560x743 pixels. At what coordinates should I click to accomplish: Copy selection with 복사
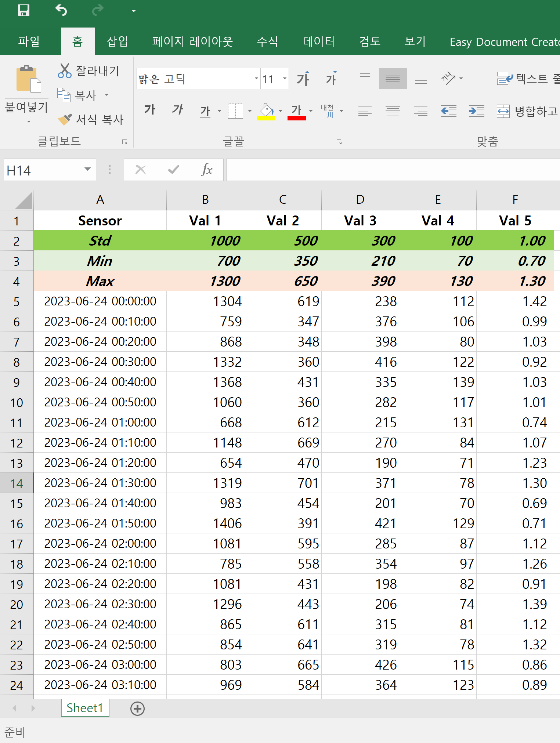[77, 95]
